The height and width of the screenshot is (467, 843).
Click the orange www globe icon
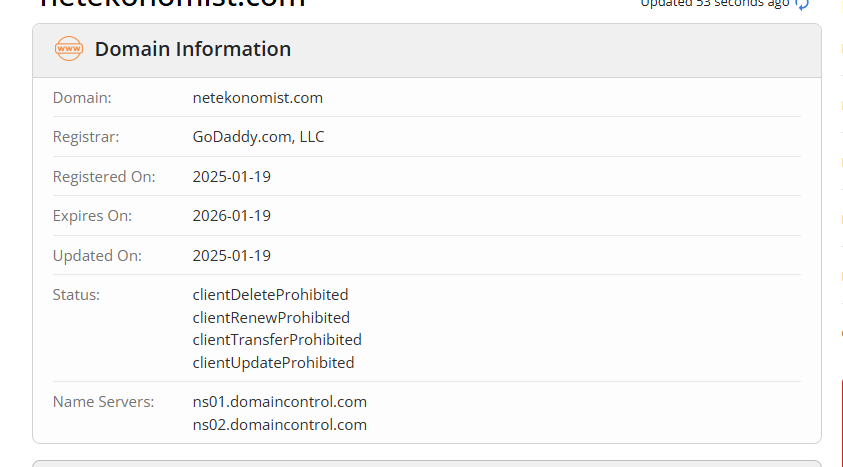tap(69, 49)
